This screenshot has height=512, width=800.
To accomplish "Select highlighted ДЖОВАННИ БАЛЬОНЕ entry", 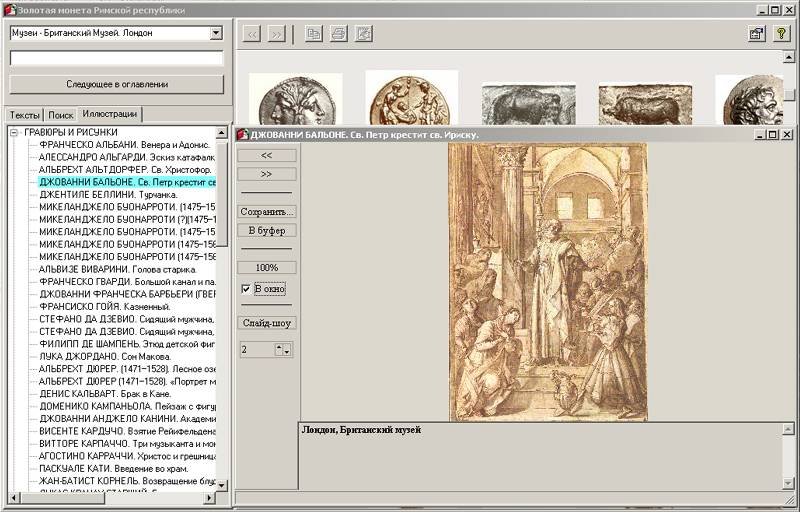I will coord(127,182).
